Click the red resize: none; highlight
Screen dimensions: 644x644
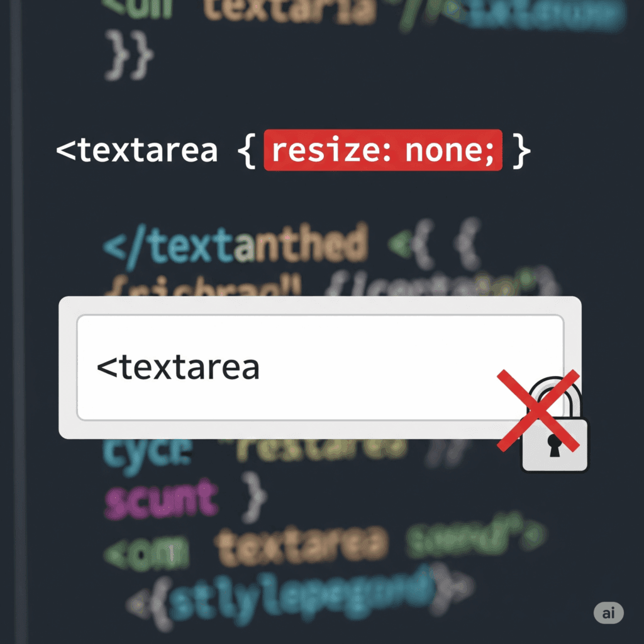tap(383, 150)
